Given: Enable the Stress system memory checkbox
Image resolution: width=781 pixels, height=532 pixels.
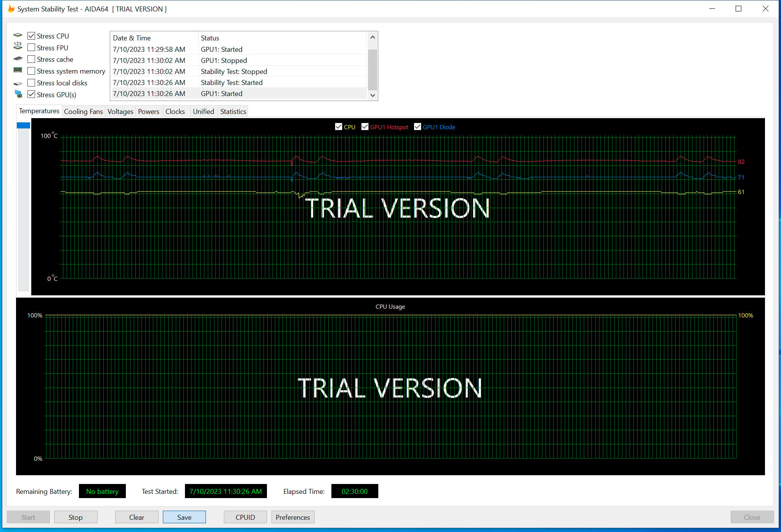Looking at the screenshot, I should point(31,71).
